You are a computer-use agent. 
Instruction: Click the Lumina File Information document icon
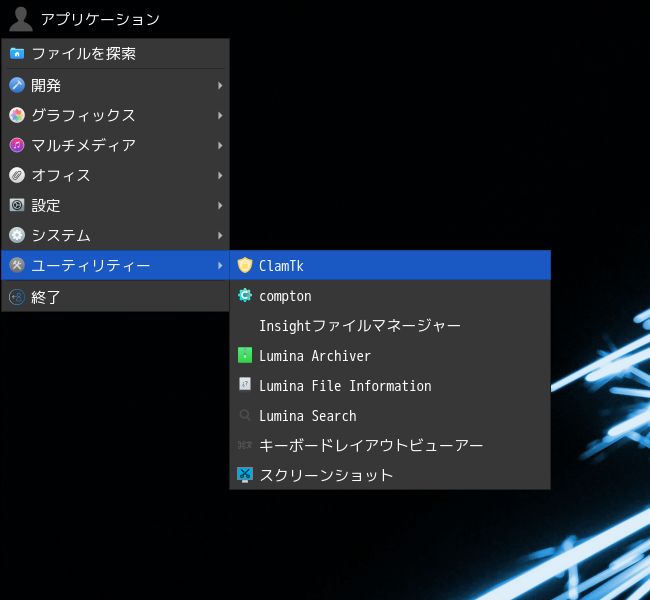pos(245,385)
